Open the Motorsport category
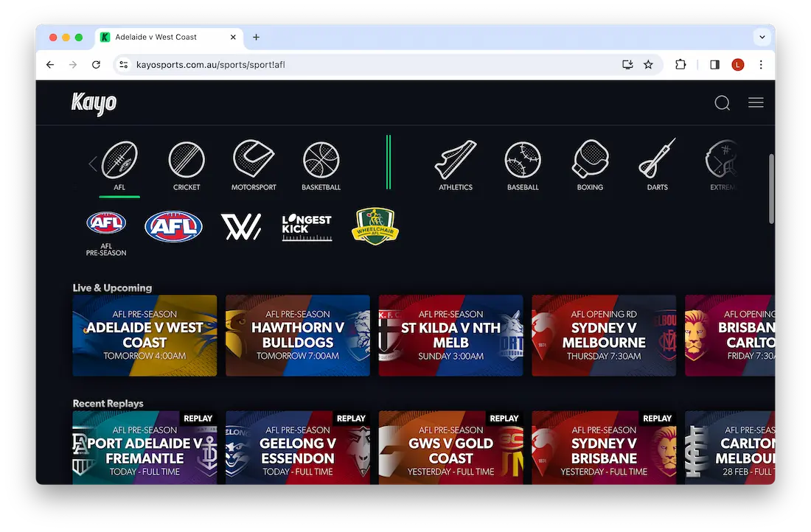The image size is (811, 532). point(254,166)
